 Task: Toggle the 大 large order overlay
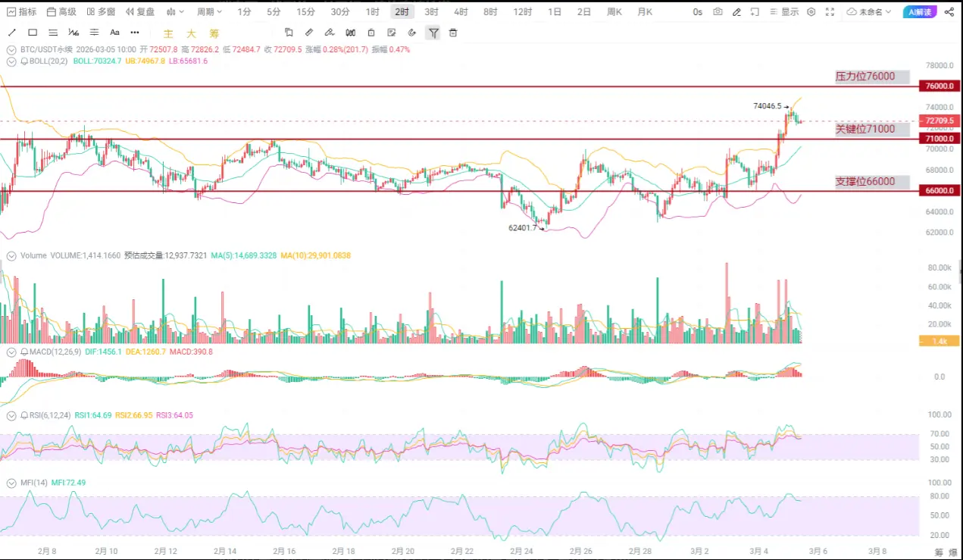click(192, 33)
